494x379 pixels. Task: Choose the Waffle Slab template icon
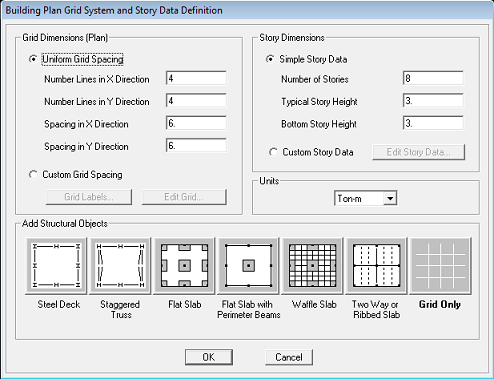(312, 266)
